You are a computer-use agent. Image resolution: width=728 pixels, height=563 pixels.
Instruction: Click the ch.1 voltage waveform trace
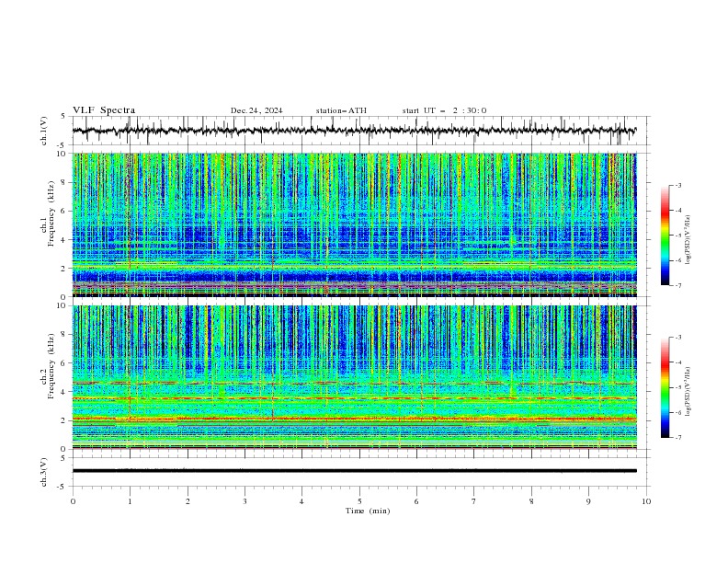pos(354,131)
